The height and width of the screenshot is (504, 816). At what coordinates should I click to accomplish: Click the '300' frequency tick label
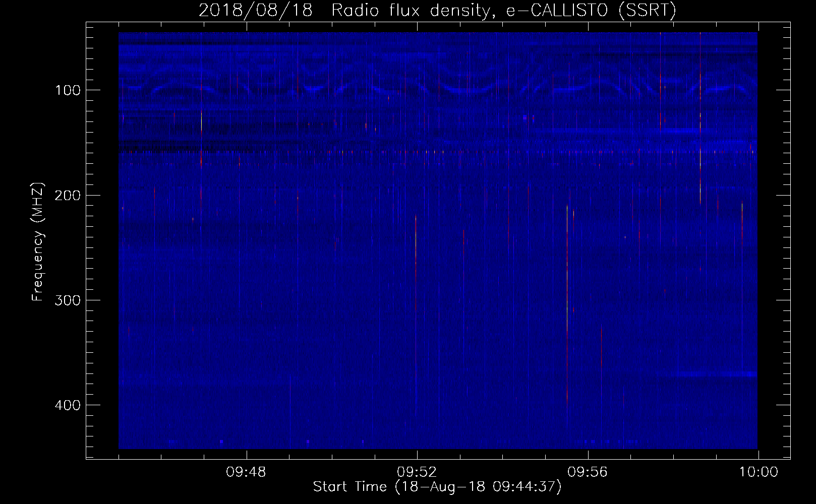[67, 300]
